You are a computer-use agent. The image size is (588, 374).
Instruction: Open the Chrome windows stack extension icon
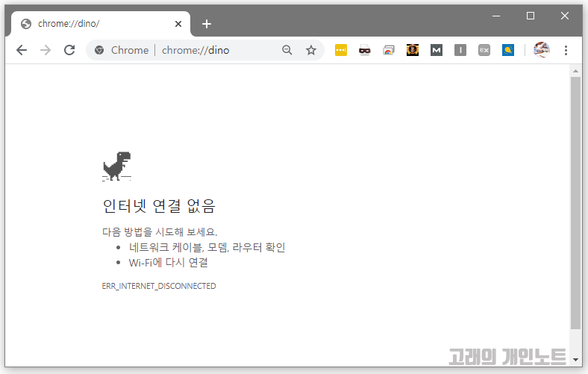[389, 50]
